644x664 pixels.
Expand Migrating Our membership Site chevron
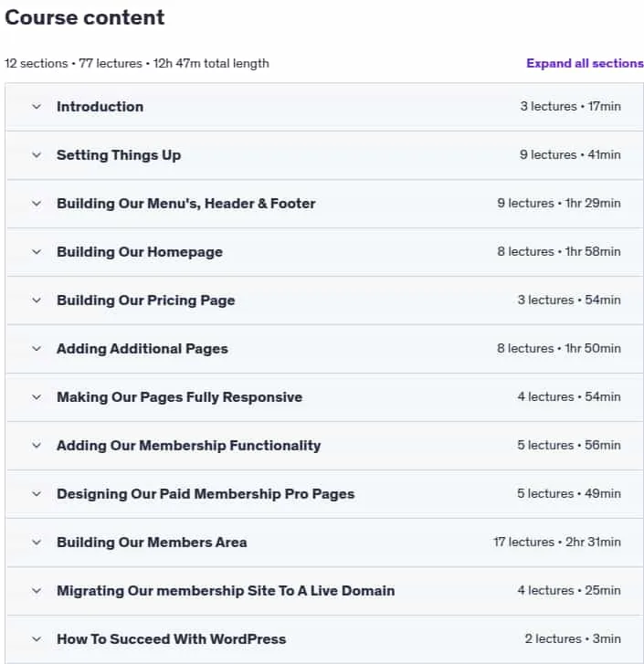pyautogui.click(x=37, y=591)
